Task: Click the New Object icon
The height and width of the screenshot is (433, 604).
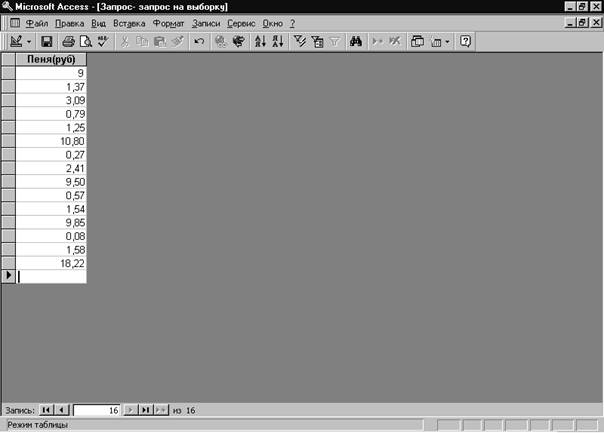Action: (436, 42)
